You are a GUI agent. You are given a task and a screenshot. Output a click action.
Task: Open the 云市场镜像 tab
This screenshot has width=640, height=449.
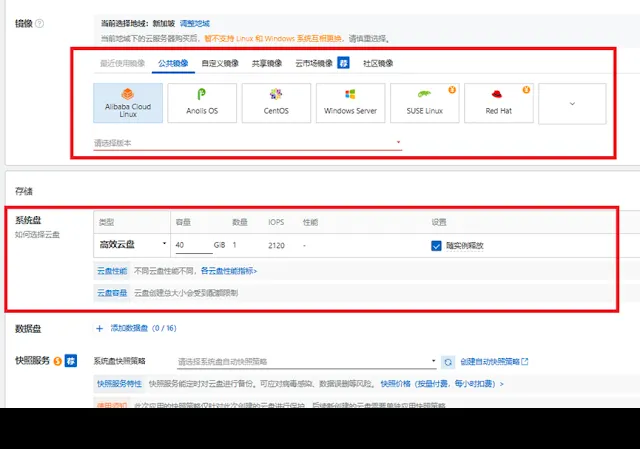point(314,63)
